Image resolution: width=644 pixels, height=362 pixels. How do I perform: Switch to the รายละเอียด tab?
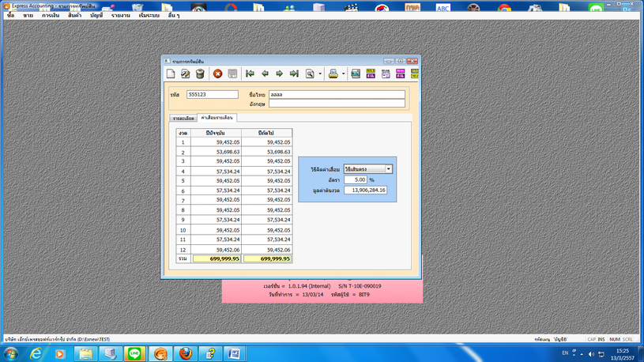[x=183, y=118]
